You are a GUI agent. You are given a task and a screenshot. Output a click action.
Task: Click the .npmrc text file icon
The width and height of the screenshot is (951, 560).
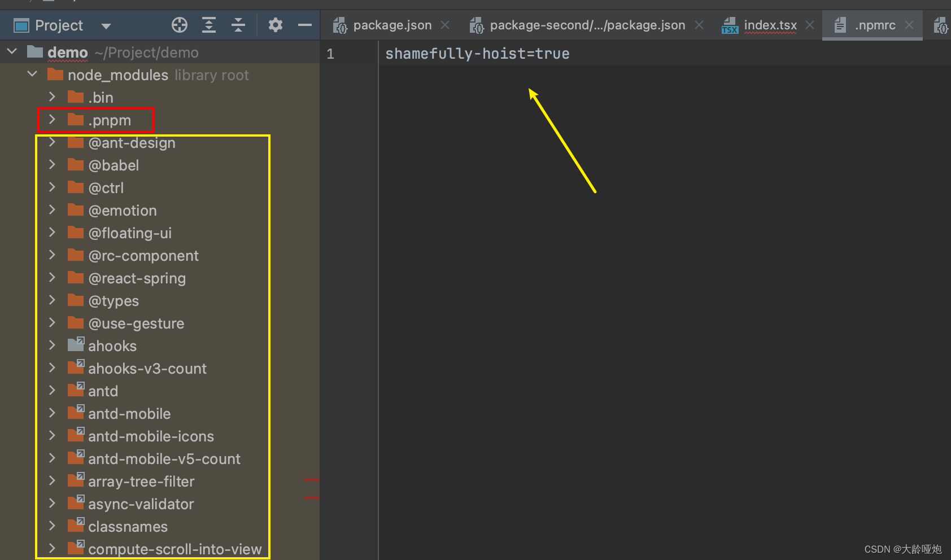coord(840,25)
